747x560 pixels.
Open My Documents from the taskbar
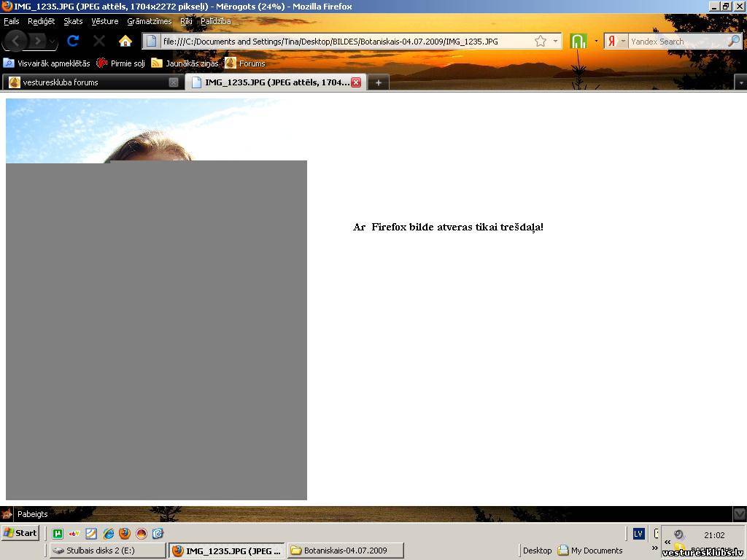coord(590,551)
